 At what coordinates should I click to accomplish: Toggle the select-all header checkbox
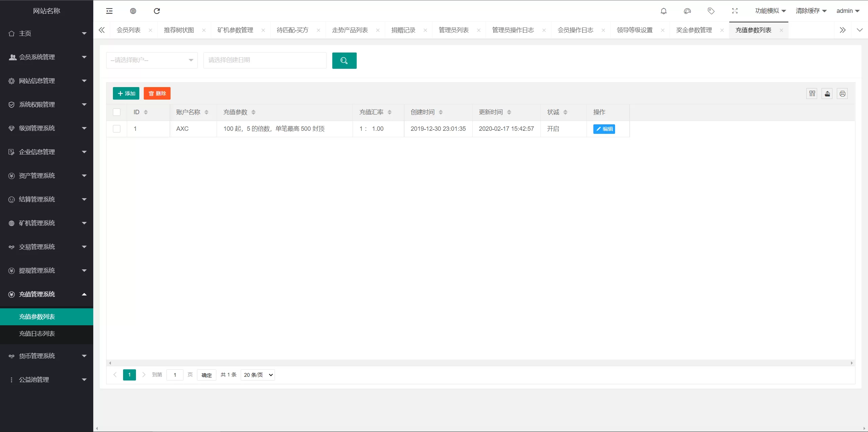[117, 112]
